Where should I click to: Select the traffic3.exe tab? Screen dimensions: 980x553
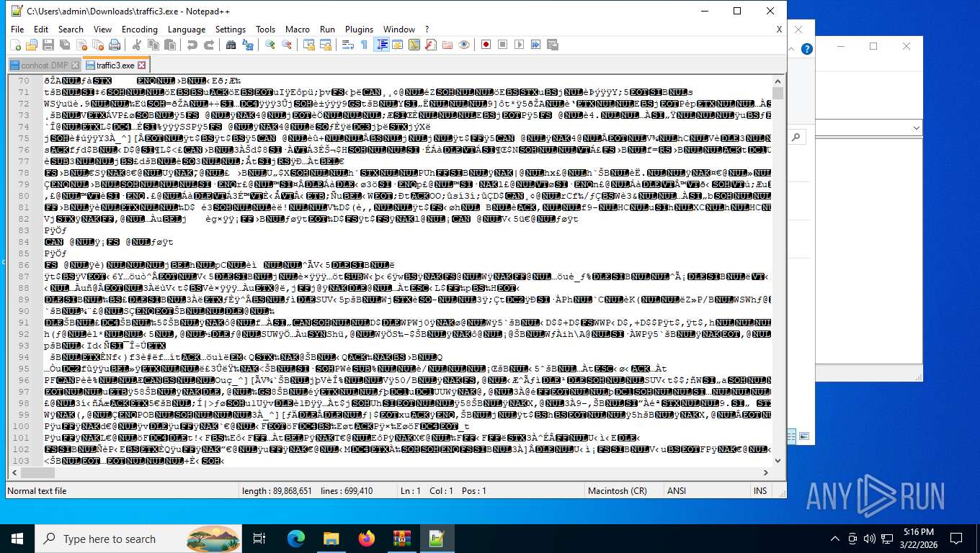coord(115,65)
